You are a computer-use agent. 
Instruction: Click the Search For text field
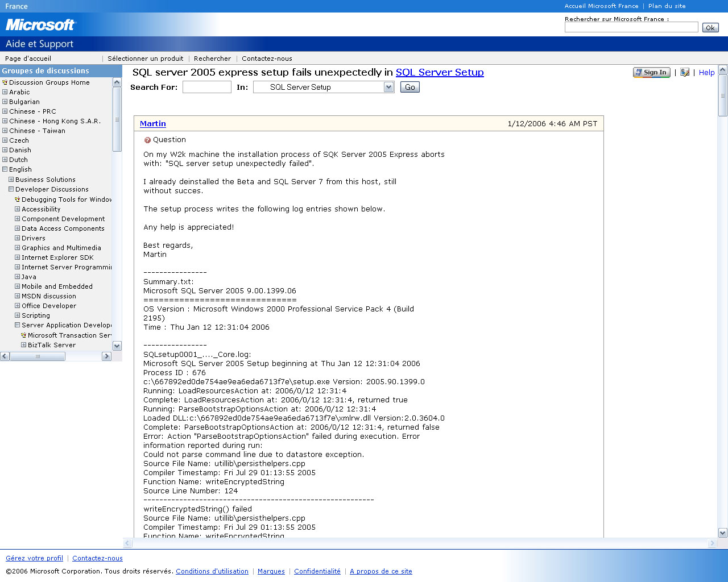(x=207, y=87)
